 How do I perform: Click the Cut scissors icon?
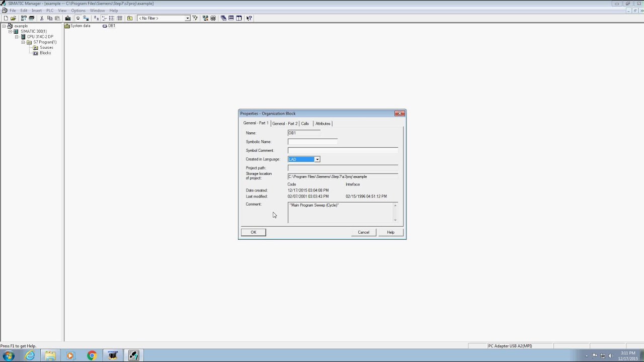[x=42, y=18]
